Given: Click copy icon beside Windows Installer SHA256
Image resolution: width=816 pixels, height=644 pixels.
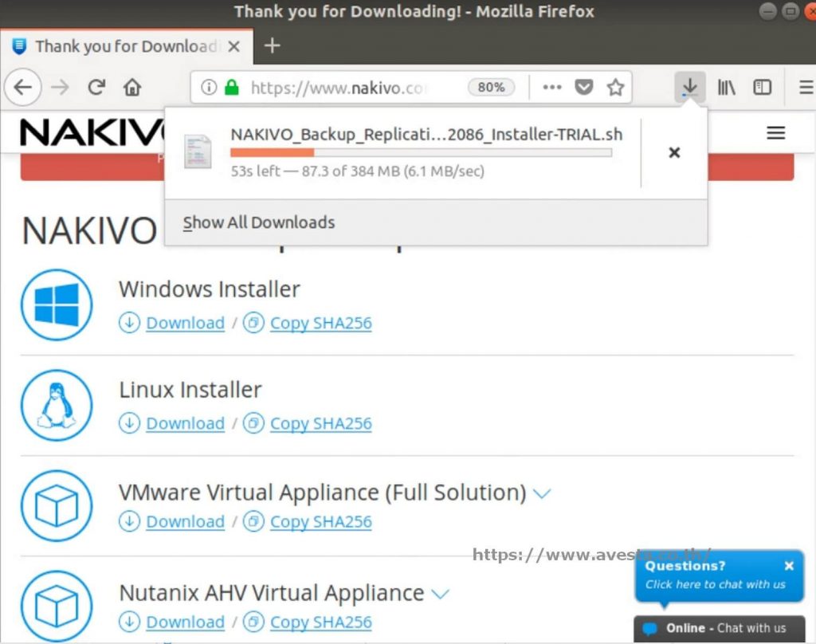Looking at the screenshot, I should (x=253, y=322).
